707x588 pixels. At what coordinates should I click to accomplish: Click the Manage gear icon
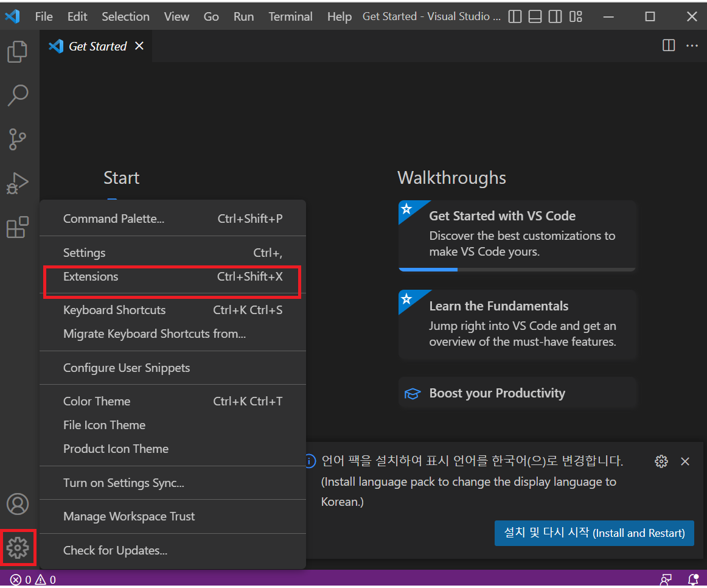click(x=18, y=547)
